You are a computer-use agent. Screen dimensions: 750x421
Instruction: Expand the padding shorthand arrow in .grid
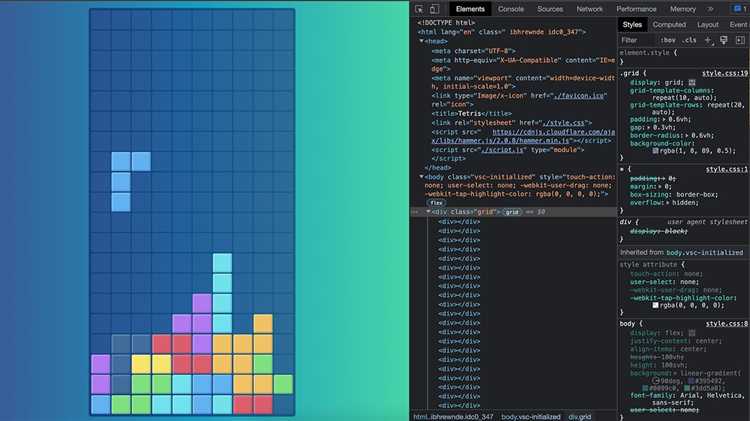[662, 120]
